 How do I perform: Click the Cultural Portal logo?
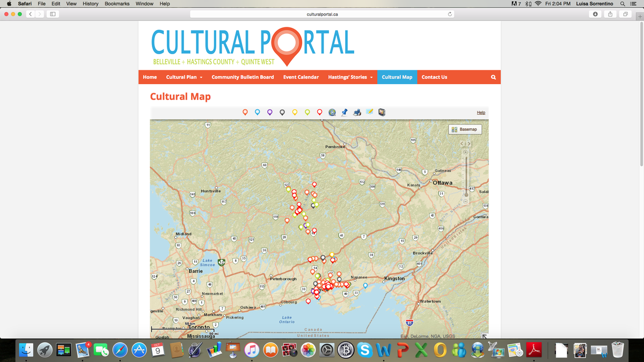[x=253, y=46]
